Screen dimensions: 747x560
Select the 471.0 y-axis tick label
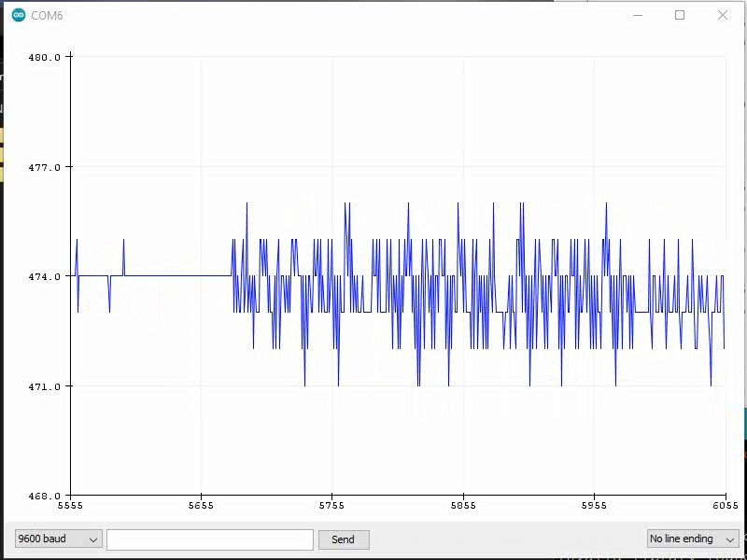point(45,386)
